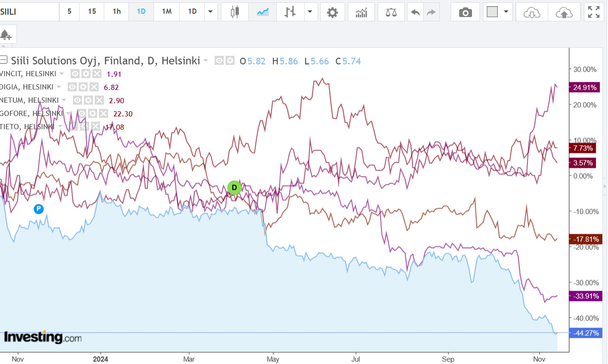
Task: Save chart layout to cloud
Action: click(563, 12)
